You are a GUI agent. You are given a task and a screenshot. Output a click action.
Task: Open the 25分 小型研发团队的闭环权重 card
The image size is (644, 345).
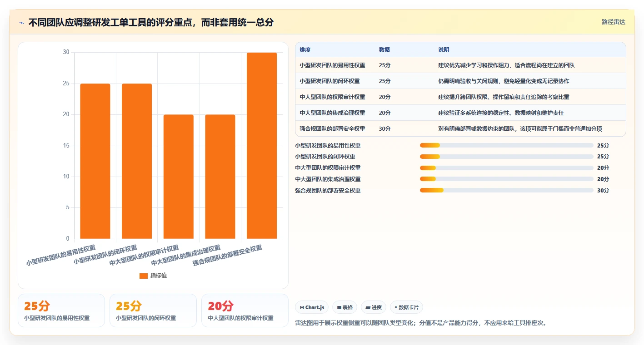pos(153,310)
